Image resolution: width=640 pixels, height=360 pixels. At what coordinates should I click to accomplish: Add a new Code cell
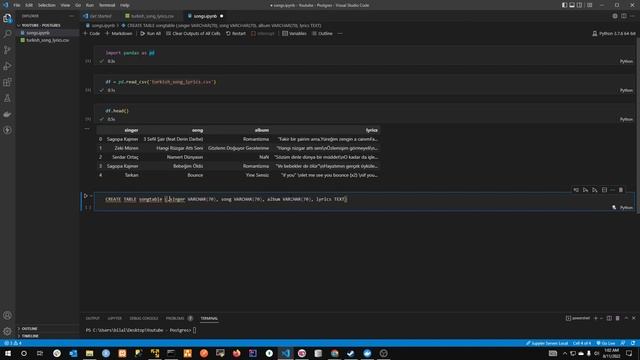tap(92, 33)
